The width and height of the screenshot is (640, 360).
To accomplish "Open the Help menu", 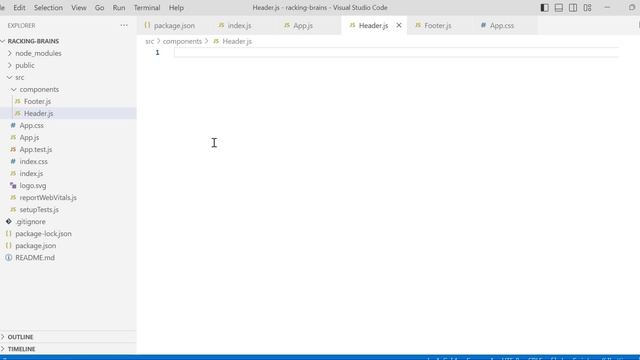I will click(176, 8).
